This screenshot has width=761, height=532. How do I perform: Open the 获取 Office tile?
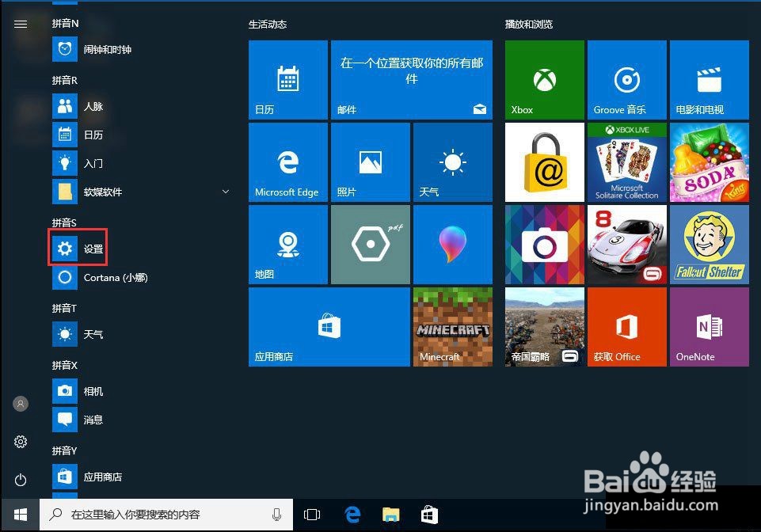(627, 327)
